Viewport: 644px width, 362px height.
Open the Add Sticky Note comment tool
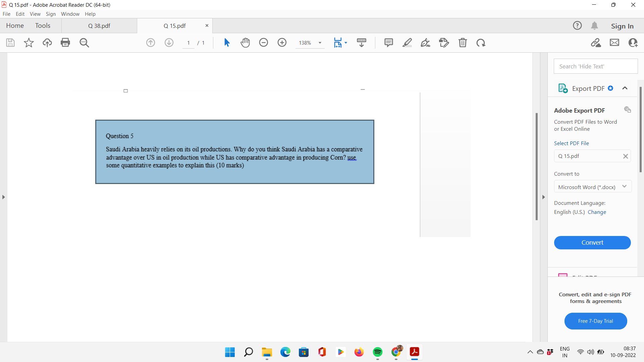pos(388,43)
